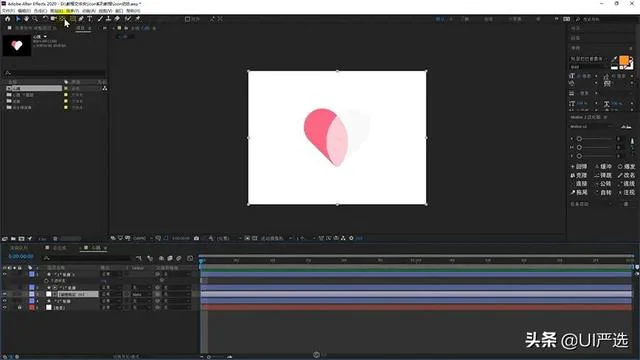Click the composition mini-flowchart icon in timeline

[x=139, y=258]
